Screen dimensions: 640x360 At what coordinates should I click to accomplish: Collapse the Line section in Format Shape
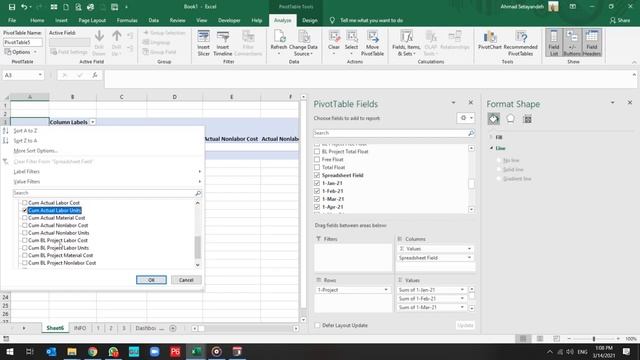point(491,148)
